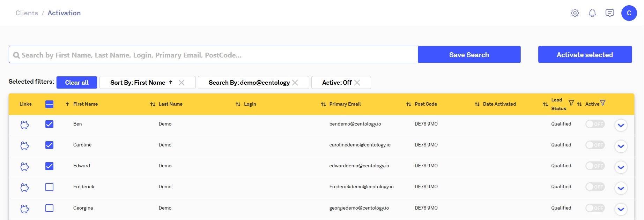644x220 pixels.
Task: Expand the row for Georgina Demo
Action: [x=621, y=209]
